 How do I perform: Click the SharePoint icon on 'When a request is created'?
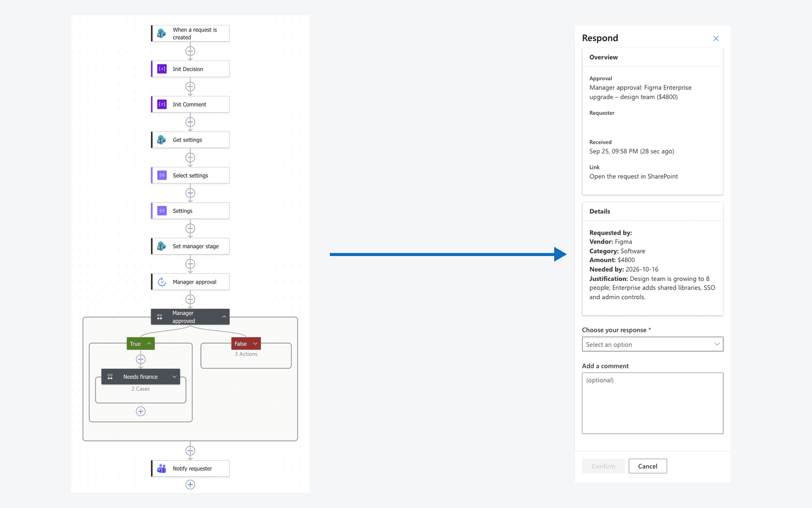click(x=161, y=34)
